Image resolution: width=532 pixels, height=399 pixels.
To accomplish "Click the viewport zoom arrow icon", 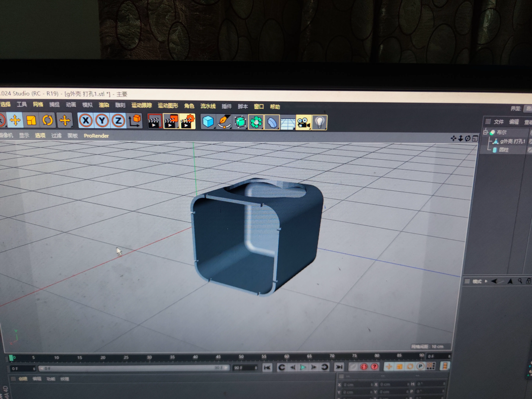I will click(x=461, y=138).
